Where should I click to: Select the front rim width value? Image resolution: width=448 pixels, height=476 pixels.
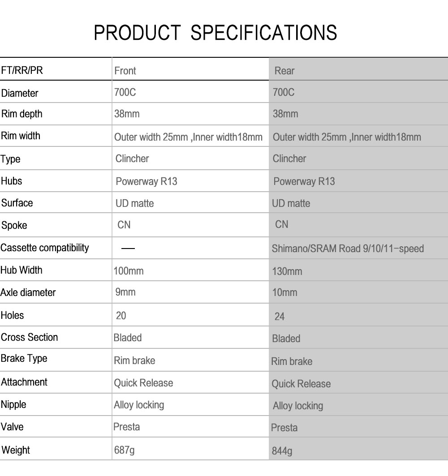188,137
